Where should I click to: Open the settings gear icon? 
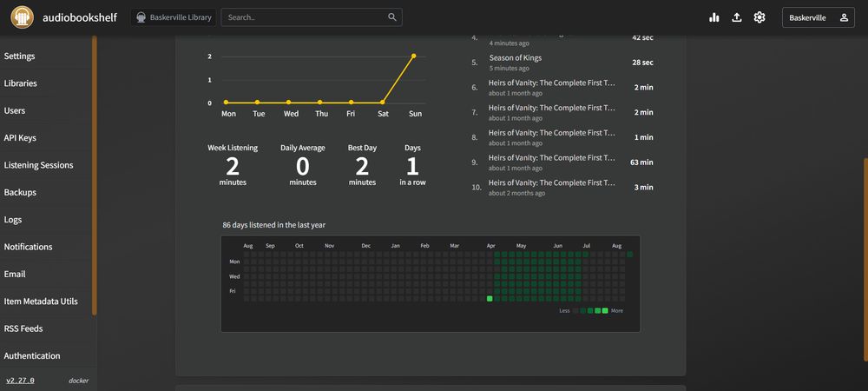759,17
